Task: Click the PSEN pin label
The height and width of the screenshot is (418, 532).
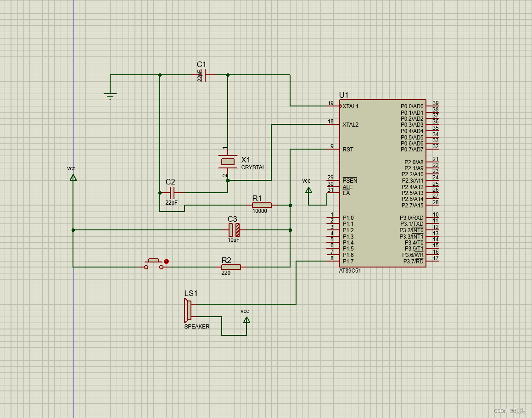Action: (350, 180)
